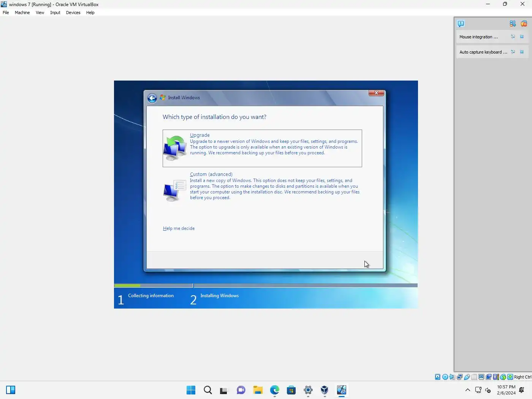Click the recording indicator icon
532x399 pixels.
(x=488, y=377)
